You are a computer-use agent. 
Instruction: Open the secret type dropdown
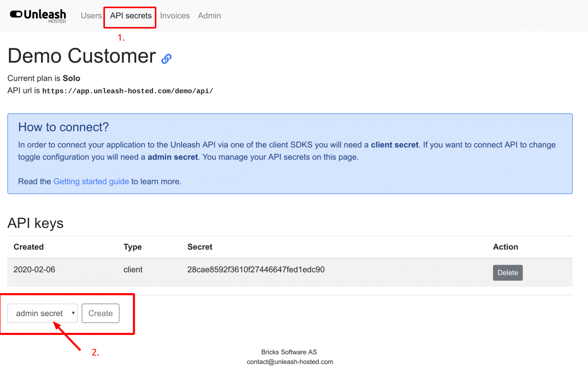click(42, 313)
